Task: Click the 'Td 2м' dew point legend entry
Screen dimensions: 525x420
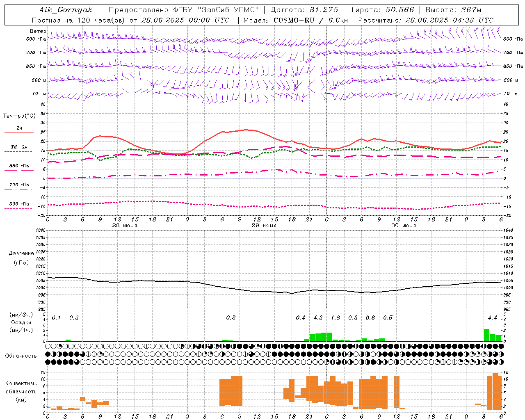Action: coord(19,146)
